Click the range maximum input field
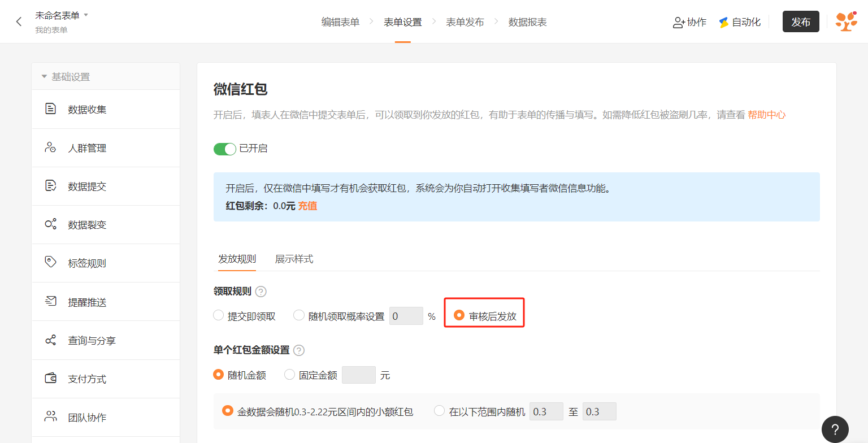 coord(600,411)
